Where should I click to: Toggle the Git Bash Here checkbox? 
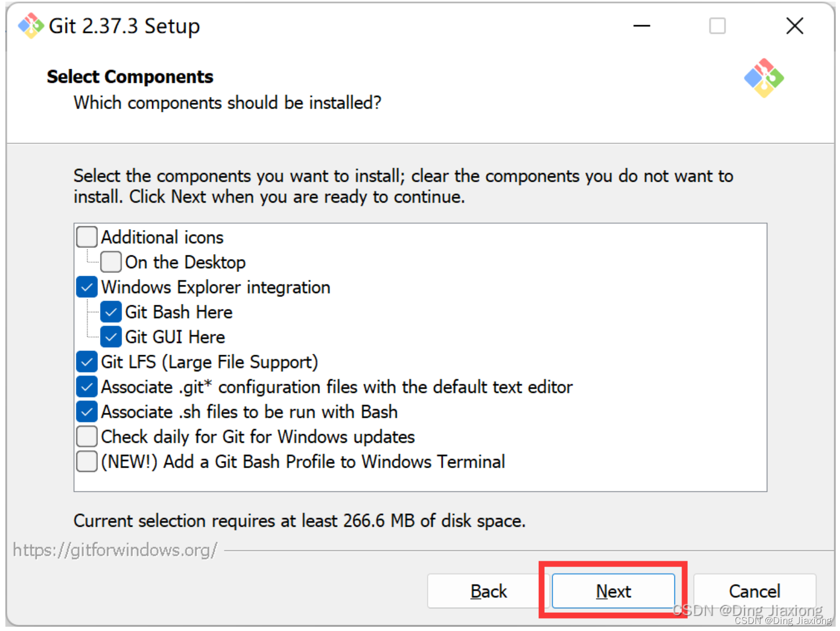point(111,312)
